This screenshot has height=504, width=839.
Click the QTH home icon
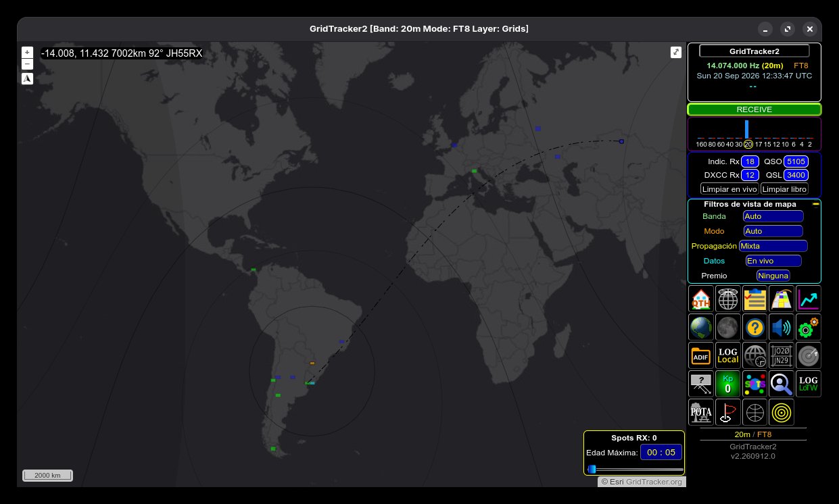click(701, 299)
